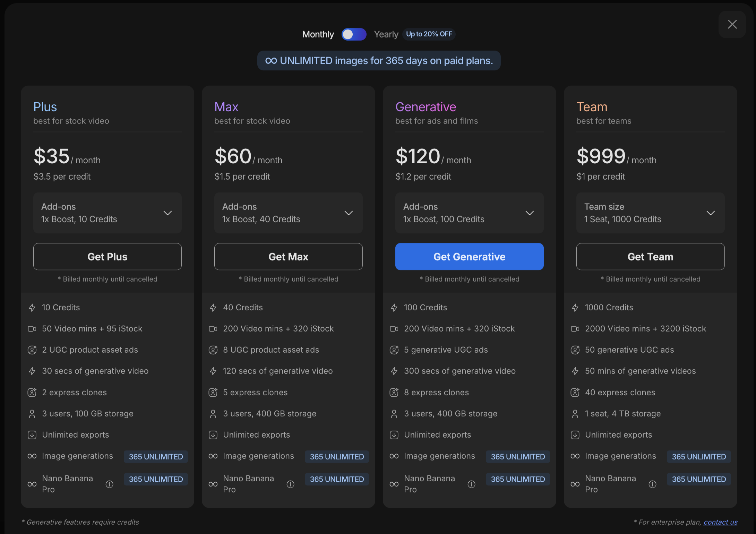Screen dimensions: 756x534
Task: Open the Generative plan Add-ons dropdown
Action: tap(470, 213)
